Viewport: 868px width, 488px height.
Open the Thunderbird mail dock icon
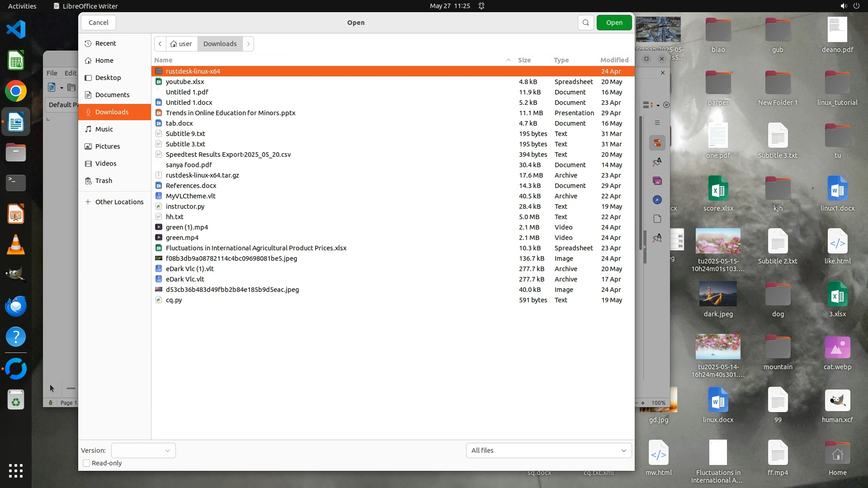[16, 306]
